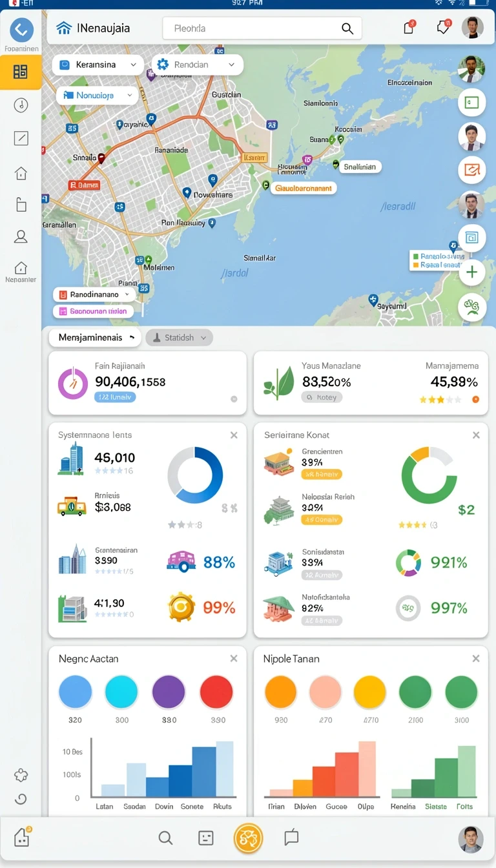Select the Menjaminenais tab

(x=95, y=337)
